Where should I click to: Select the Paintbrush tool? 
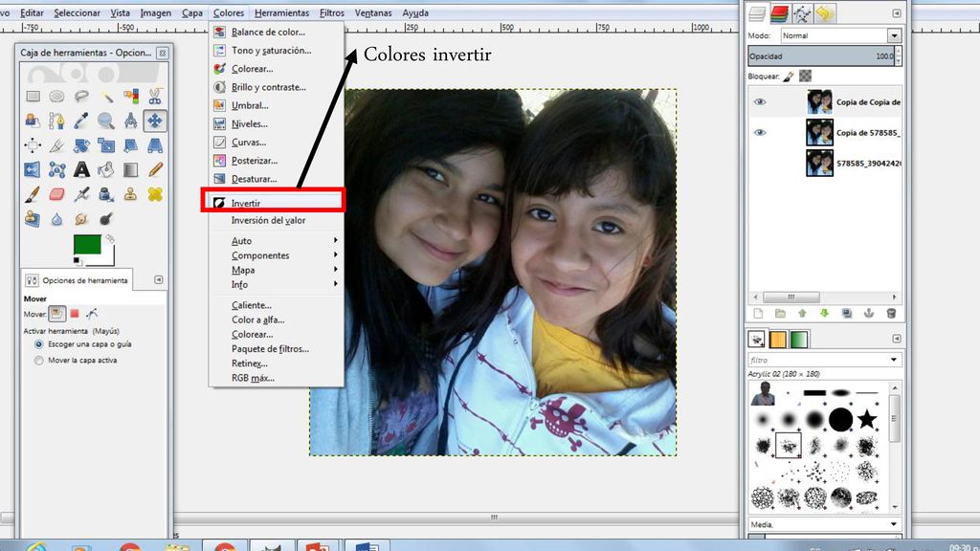[x=33, y=194]
